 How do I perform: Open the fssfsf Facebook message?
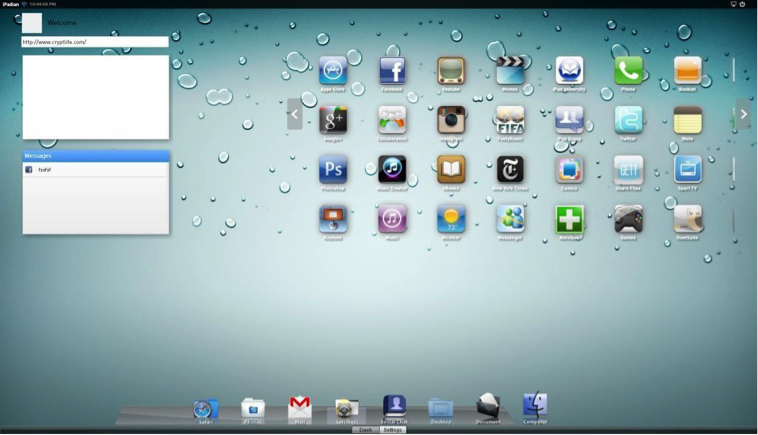click(96, 170)
